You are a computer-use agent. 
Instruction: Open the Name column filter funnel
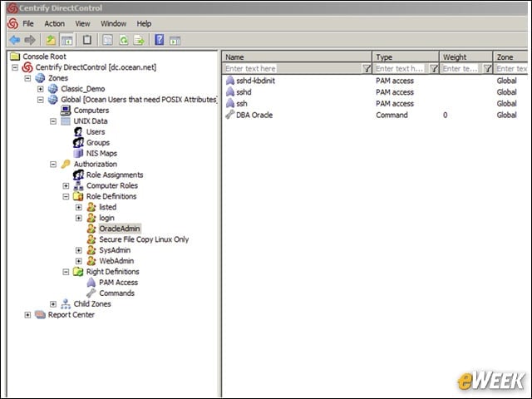(x=367, y=68)
